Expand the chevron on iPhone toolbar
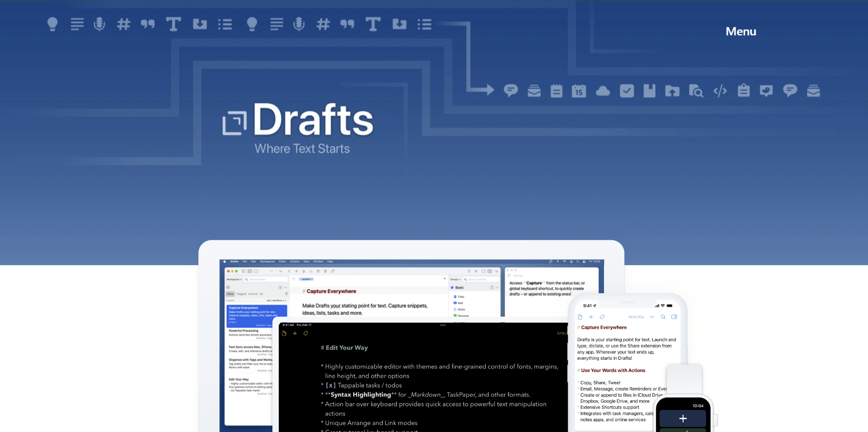The height and width of the screenshot is (432, 868). pos(652,317)
